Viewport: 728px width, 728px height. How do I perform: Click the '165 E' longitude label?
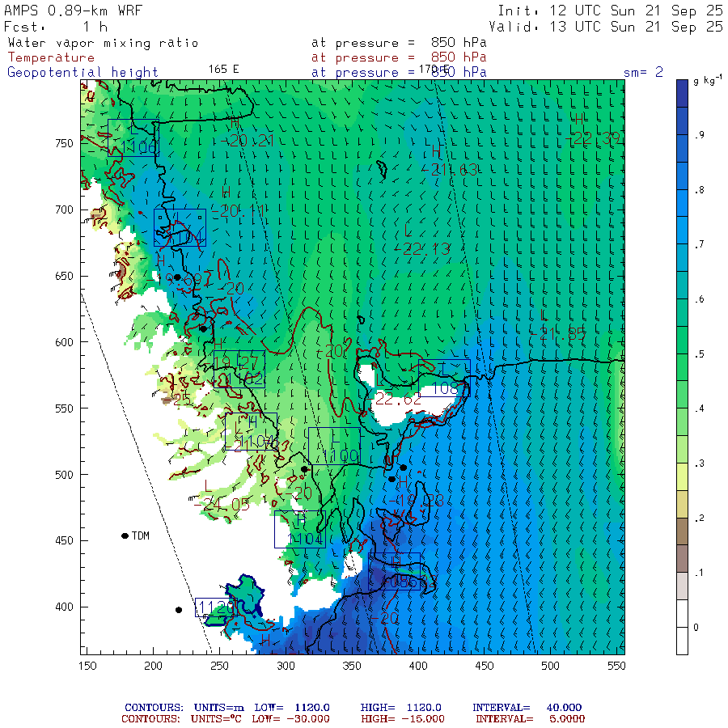224,70
